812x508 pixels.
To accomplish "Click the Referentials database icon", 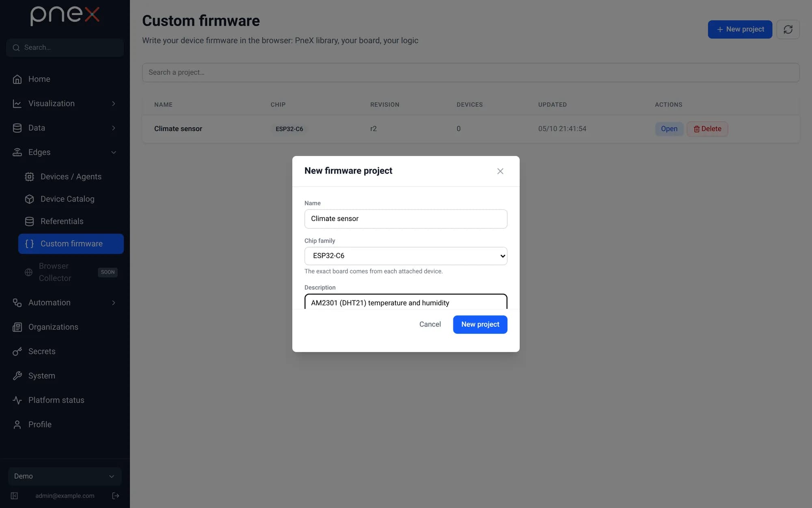I will (29, 221).
